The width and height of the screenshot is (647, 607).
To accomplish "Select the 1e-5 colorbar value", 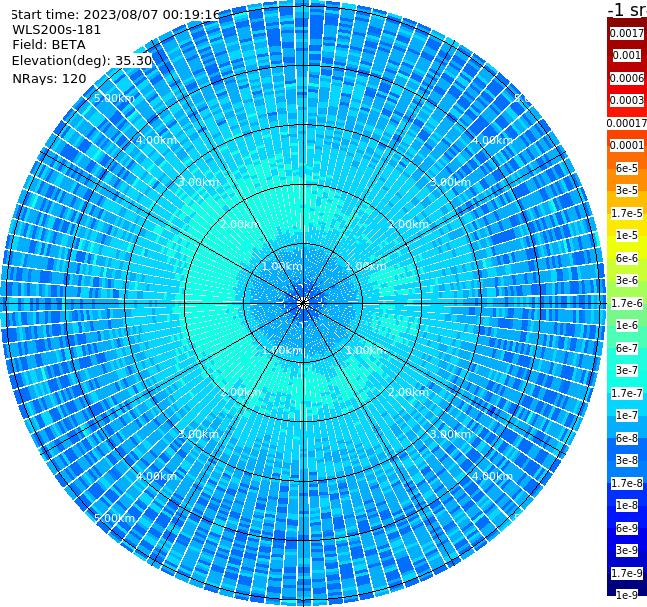I will (627, 235).
